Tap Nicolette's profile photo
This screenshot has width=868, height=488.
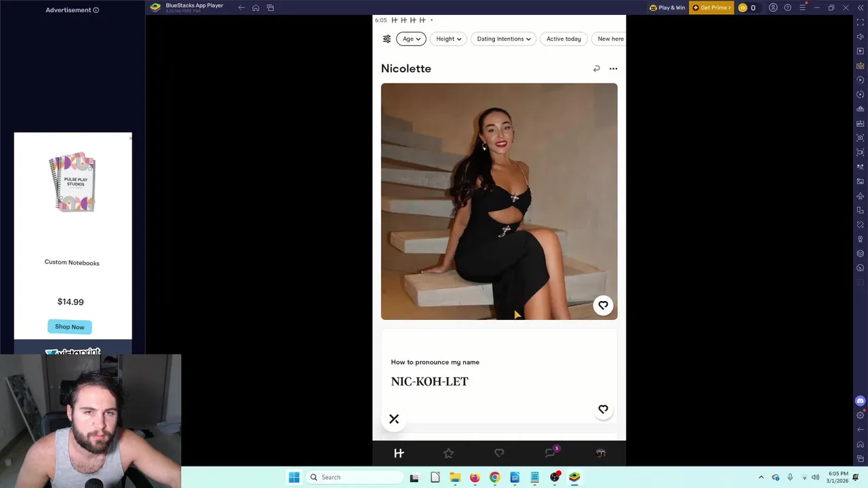(x=499, y=201)
